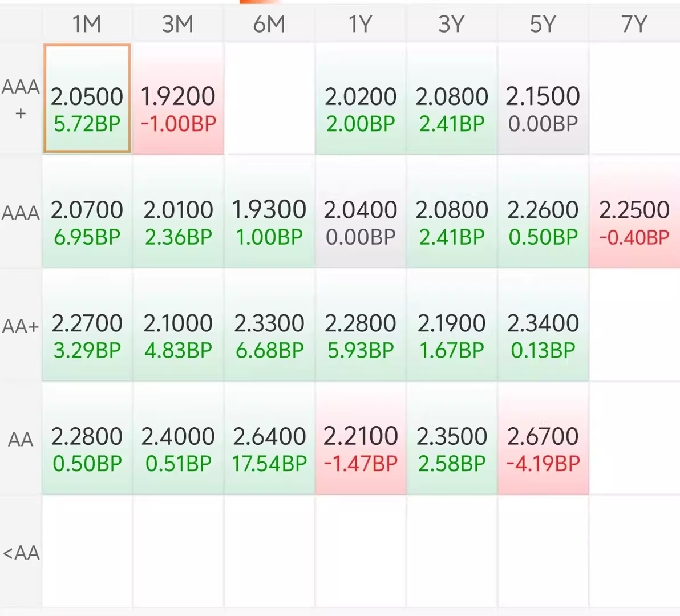This screenshot has height=616, width=680.
Task: Select the 1Y tenor header
Action: click(361, 23)
